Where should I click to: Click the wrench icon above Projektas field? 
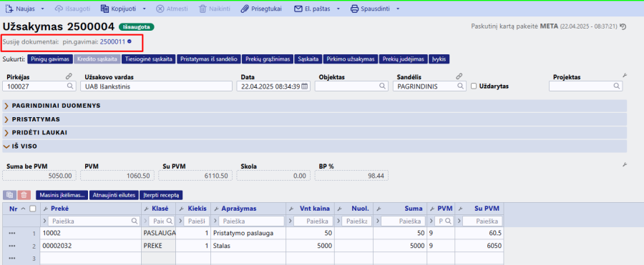tap(625, 76)
